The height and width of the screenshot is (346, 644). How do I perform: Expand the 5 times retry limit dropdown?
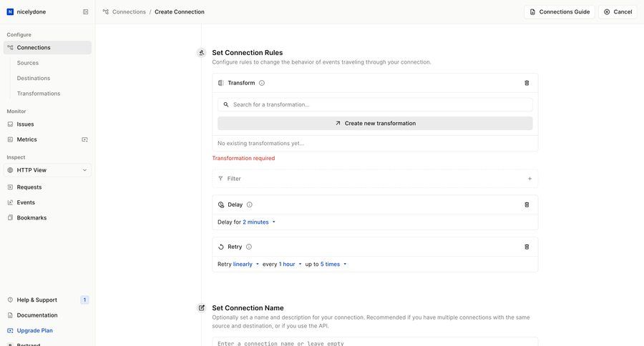333,265
